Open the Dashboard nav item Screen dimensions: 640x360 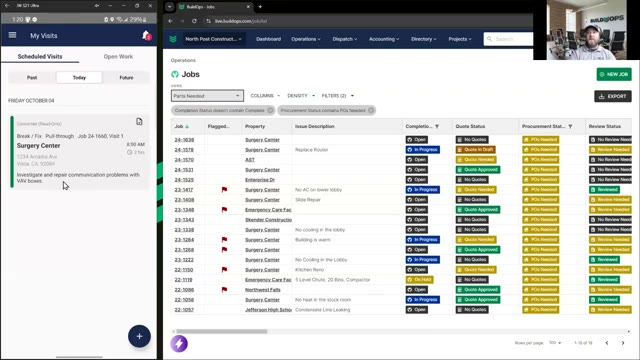pos(268,39)
